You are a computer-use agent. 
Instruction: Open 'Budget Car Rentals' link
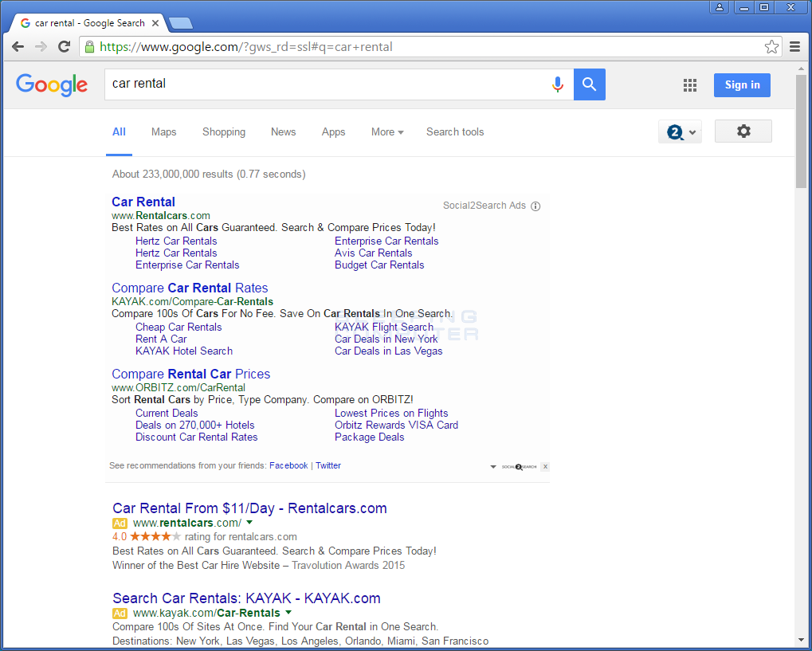(379, 265)
